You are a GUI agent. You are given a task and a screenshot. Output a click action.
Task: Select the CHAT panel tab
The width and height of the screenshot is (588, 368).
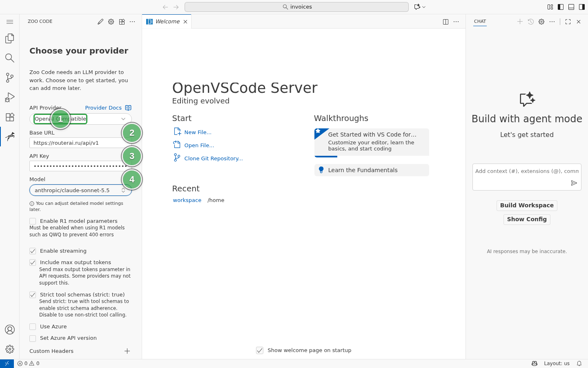[480, 22]
